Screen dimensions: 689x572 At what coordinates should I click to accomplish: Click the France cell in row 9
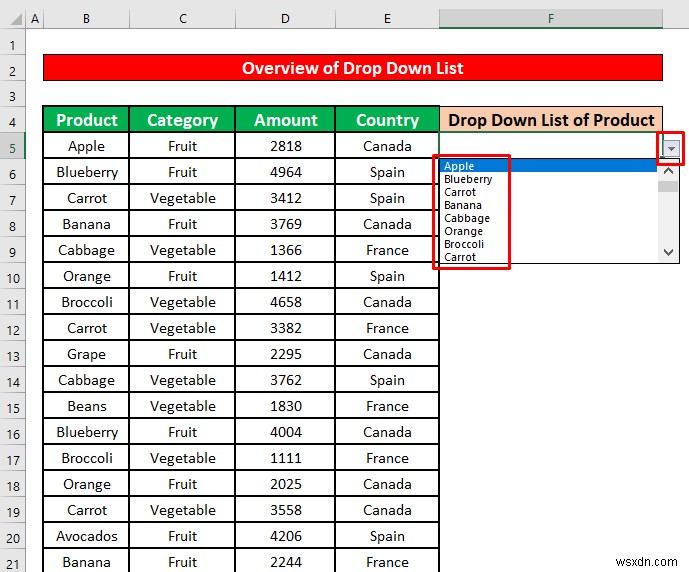(x=387, y=250)
